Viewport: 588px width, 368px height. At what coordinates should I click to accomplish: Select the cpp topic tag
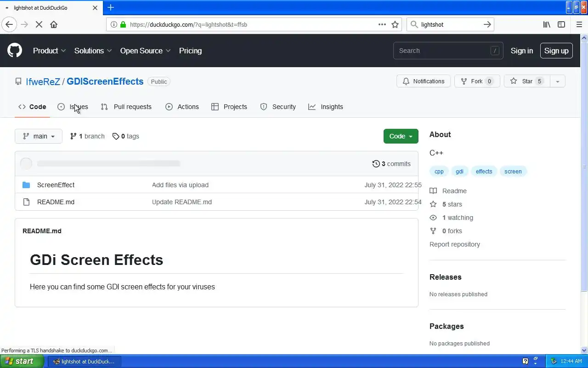coord(439,172)
